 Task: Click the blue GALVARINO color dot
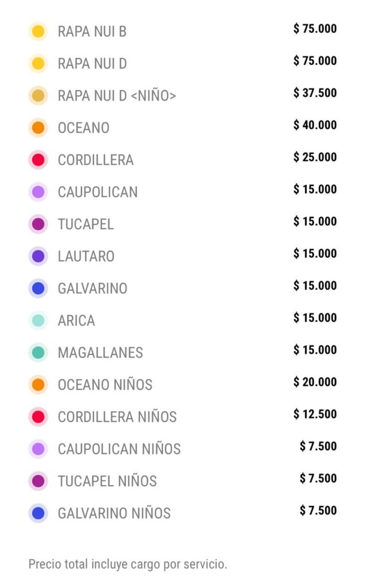[x=38, y=288]
